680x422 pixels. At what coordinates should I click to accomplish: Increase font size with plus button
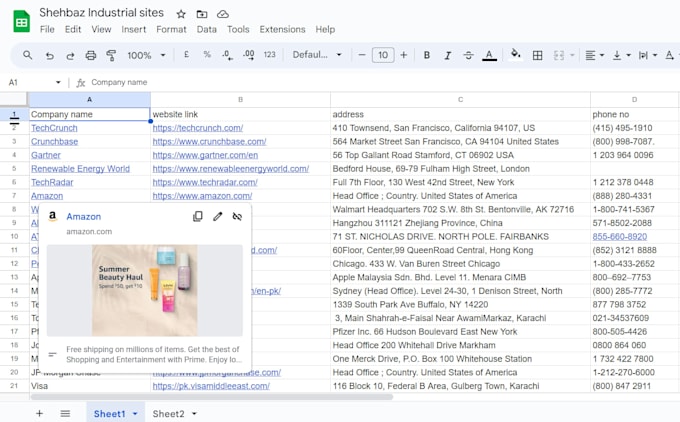(404, 55)
